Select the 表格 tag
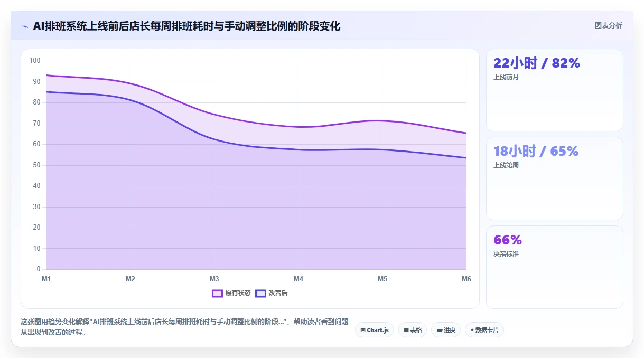Screen dimensions: 644x358 click(x=413, y=330)
